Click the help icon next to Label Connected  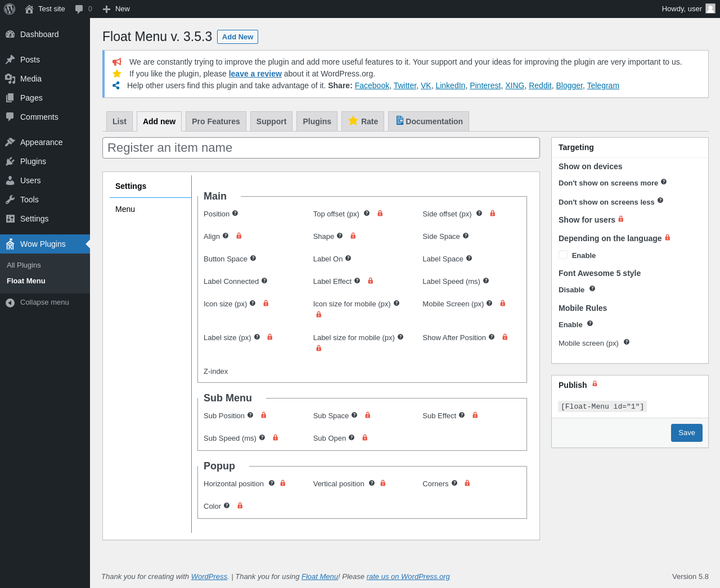click(x=264, y=281)
